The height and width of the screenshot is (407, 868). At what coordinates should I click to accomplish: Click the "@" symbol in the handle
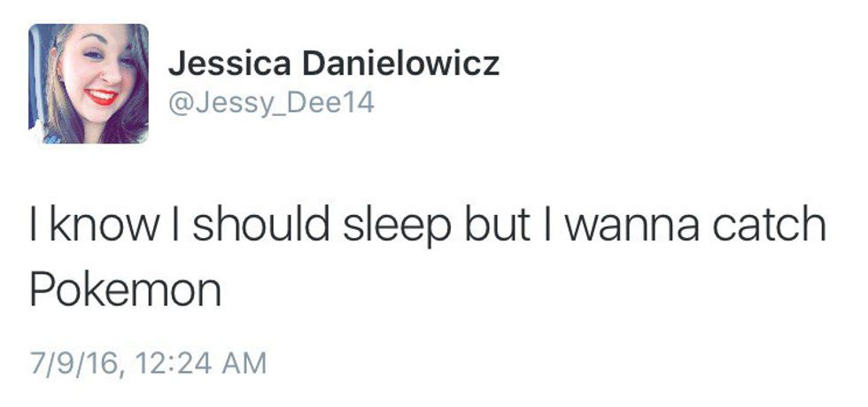pyautogui.click(x=177, y=104)
